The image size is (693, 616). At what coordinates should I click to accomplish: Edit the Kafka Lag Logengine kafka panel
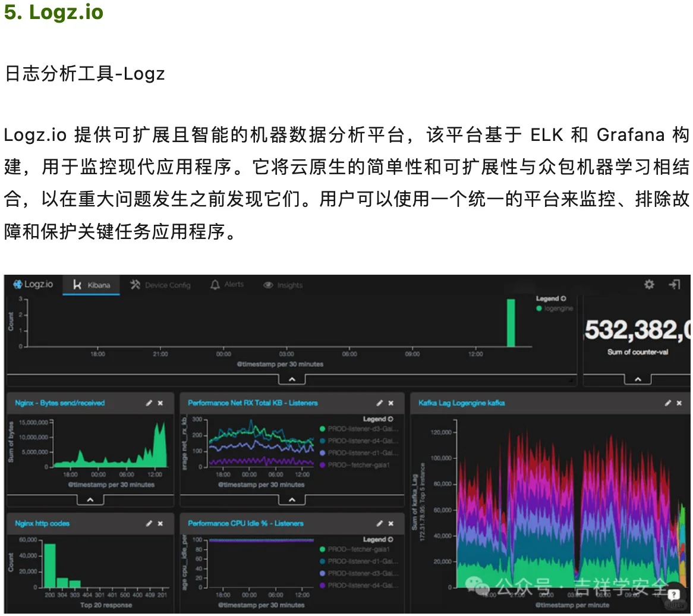(668, 403)
